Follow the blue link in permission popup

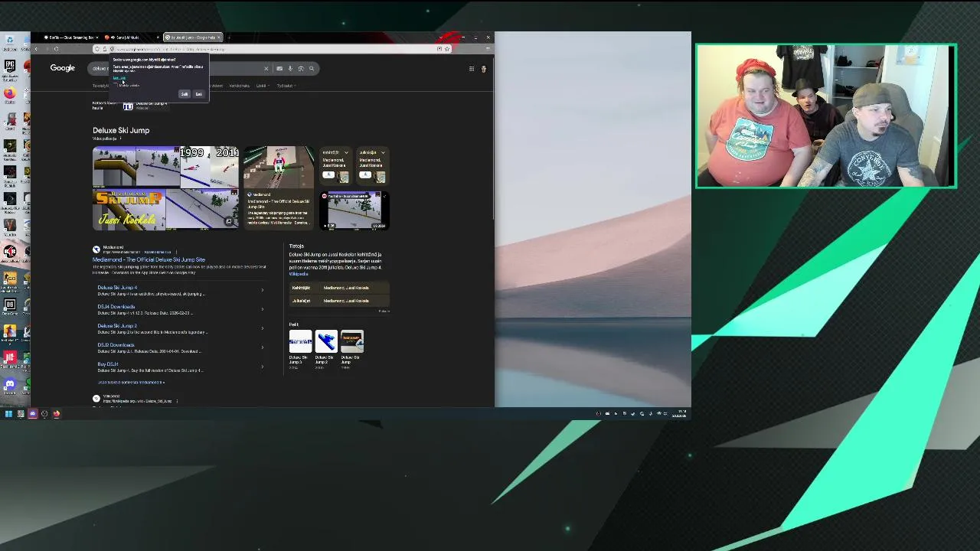tap(119, 77)
